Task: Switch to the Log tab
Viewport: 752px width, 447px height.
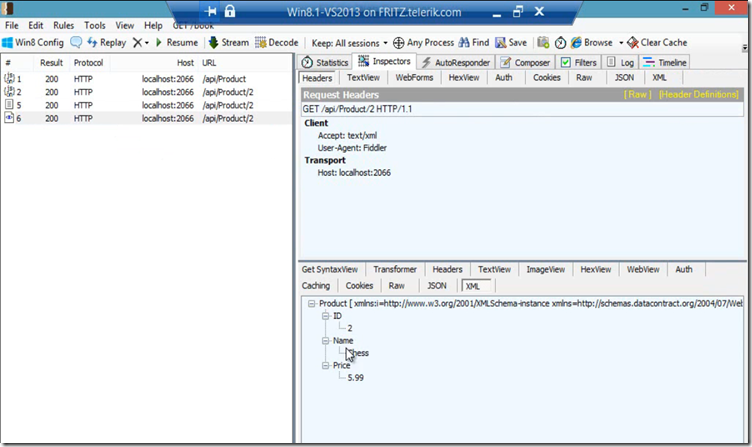Action: pos(621,62)
